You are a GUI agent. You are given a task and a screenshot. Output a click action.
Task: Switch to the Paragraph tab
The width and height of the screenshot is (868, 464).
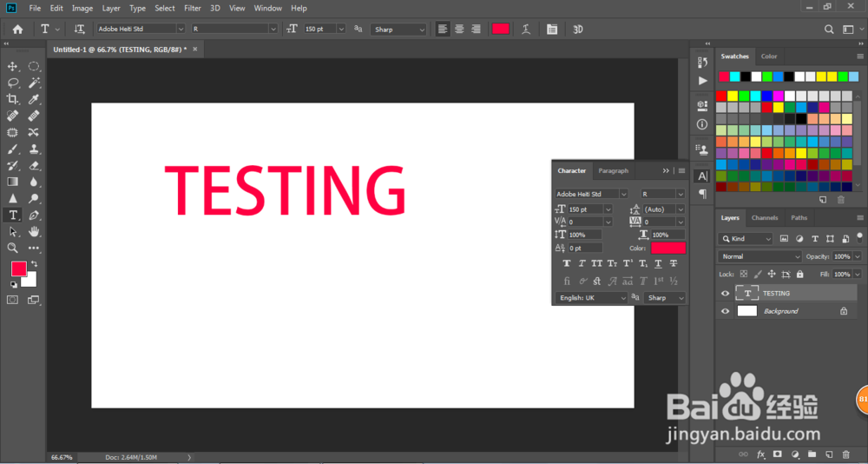point(614,171)
